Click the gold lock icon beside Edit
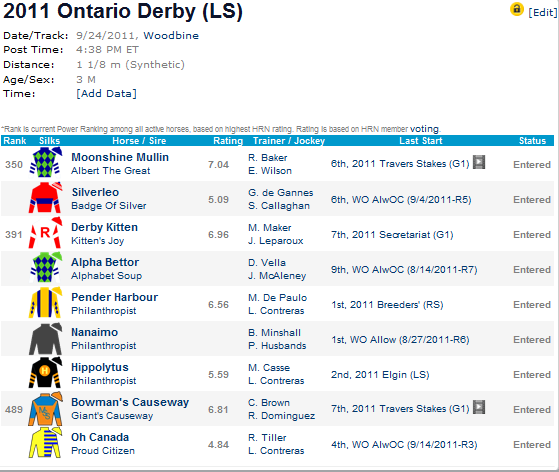The width and height of the screenshot is (559, 472). pos(517,9)
